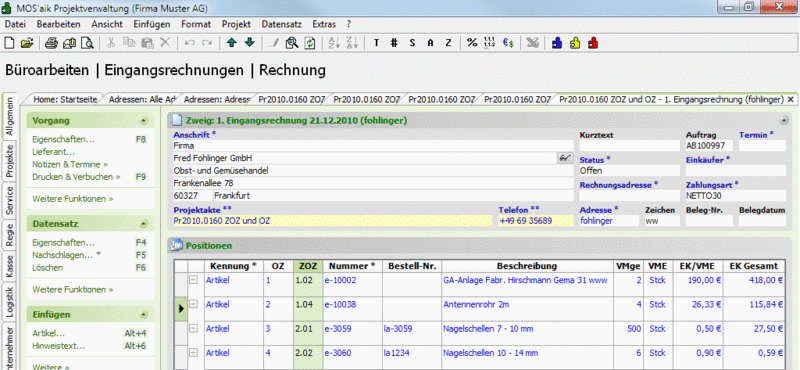Click the open folder toolbar icon
The width and height of the screenshot is (800, 370).
pyautogui.click(x=27, y=43)
